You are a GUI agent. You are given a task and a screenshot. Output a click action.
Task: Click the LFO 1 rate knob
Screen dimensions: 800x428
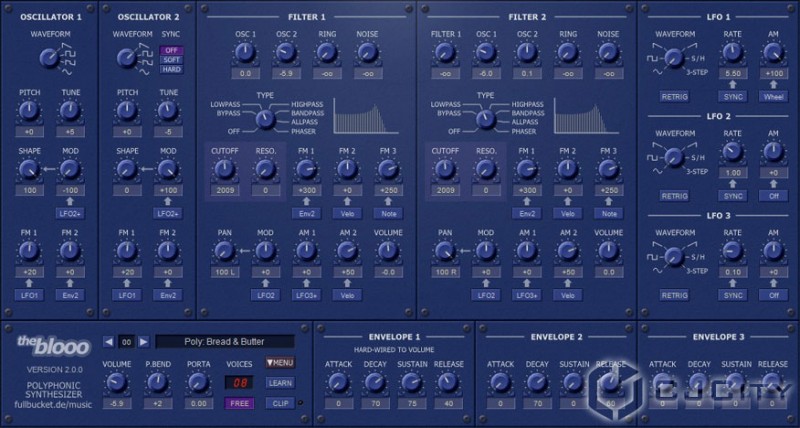[733, 52]
